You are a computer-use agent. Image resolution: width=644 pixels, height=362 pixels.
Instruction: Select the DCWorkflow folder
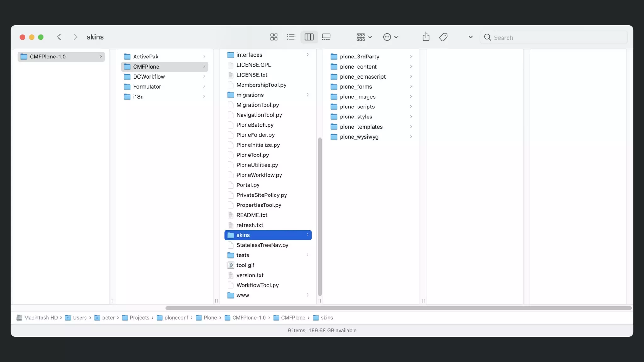pos(149,77)
